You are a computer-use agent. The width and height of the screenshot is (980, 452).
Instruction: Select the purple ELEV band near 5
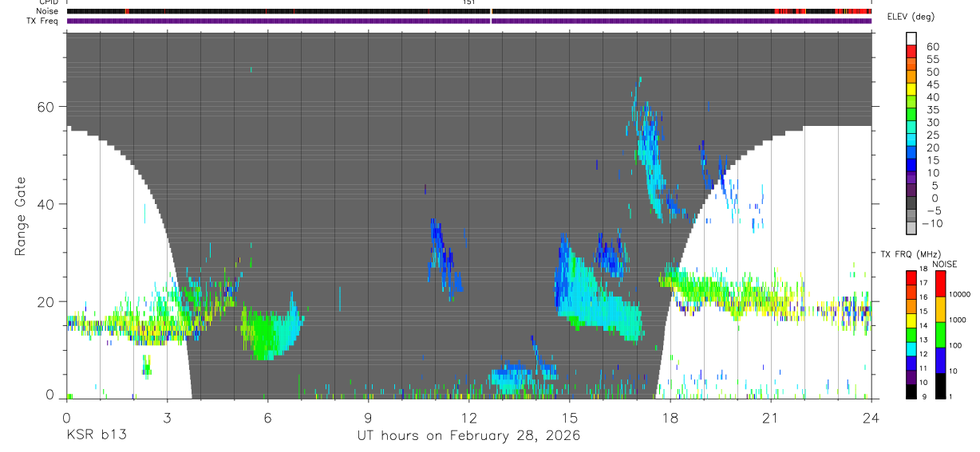pos(911,190)
